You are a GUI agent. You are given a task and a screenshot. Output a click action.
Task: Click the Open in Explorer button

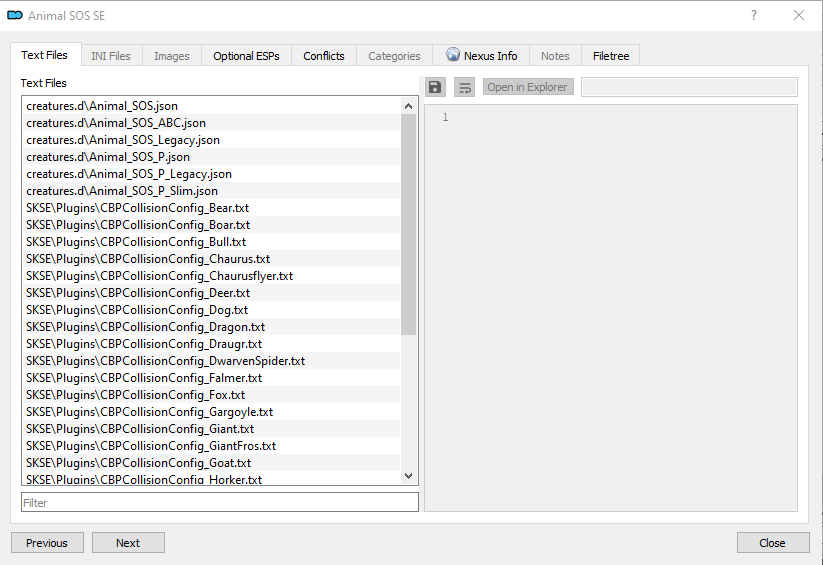(527, 87)
